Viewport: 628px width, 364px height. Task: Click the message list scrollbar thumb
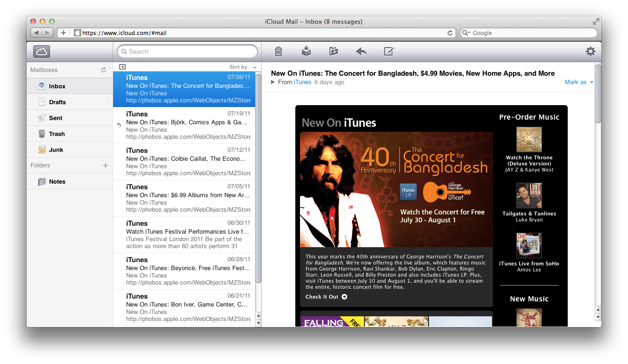(x=258, y=178)
